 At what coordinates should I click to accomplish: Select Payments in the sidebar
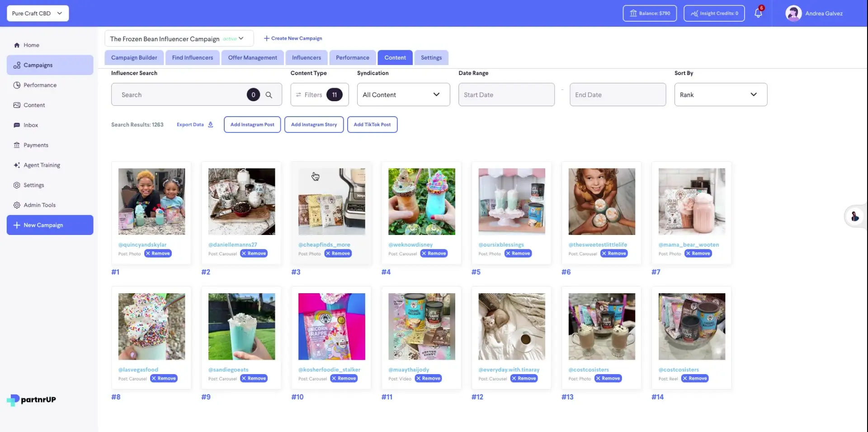pos(36,145)
